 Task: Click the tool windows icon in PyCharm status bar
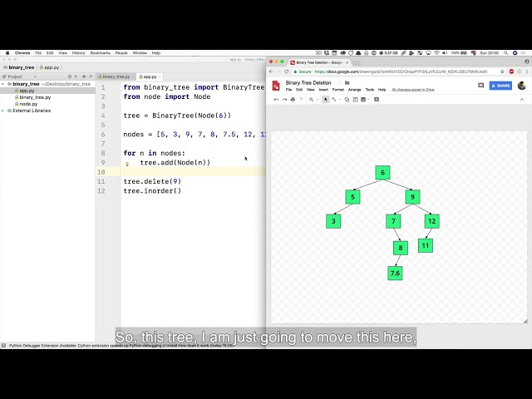[x=3, y=346]
